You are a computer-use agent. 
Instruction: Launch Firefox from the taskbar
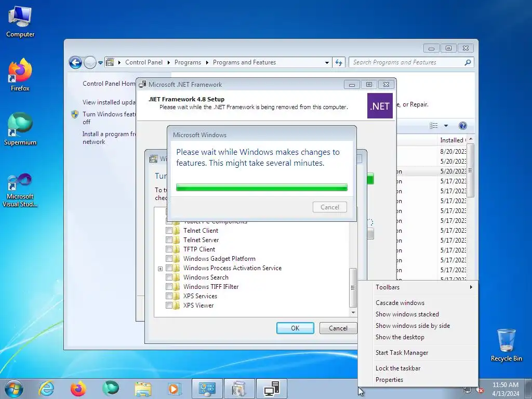pos(78,389)
